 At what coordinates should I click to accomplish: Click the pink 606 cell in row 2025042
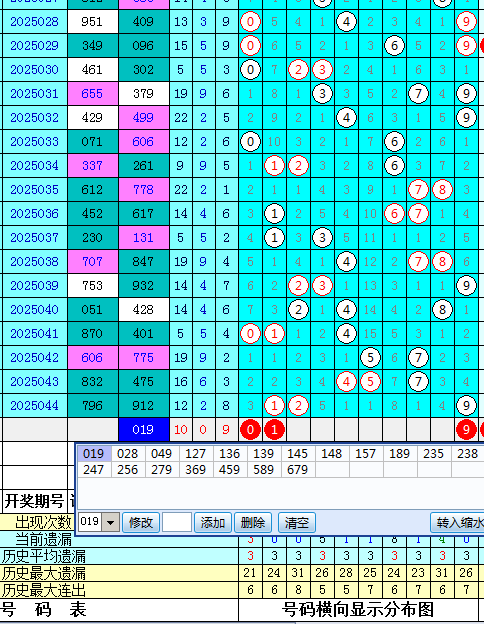pos(93,358)
